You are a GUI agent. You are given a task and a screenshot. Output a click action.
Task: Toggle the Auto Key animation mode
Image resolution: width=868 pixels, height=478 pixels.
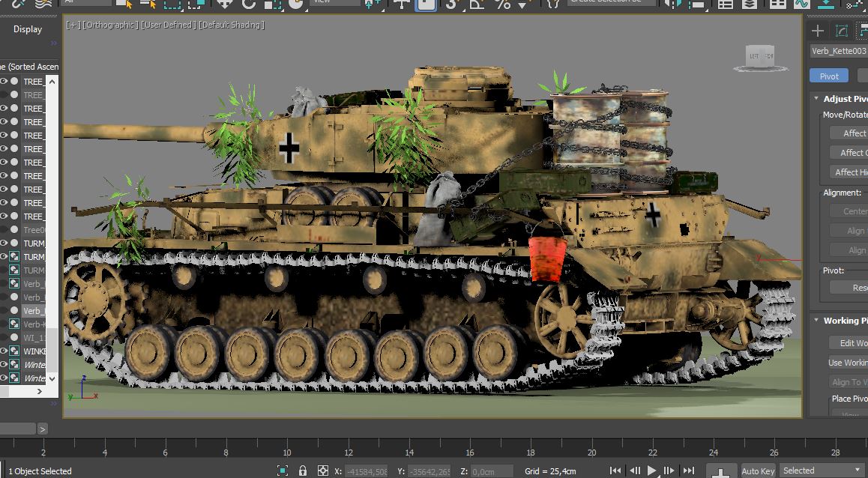coord(758,471)
